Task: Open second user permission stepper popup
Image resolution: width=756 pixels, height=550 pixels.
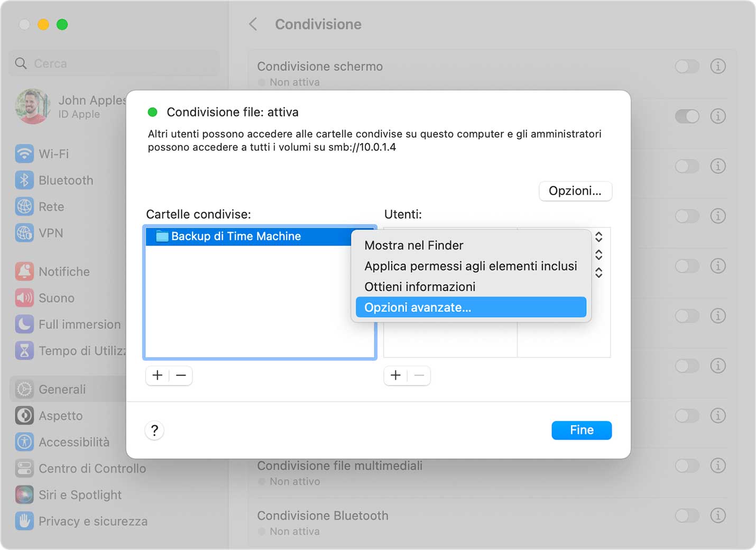Action: 598,255
